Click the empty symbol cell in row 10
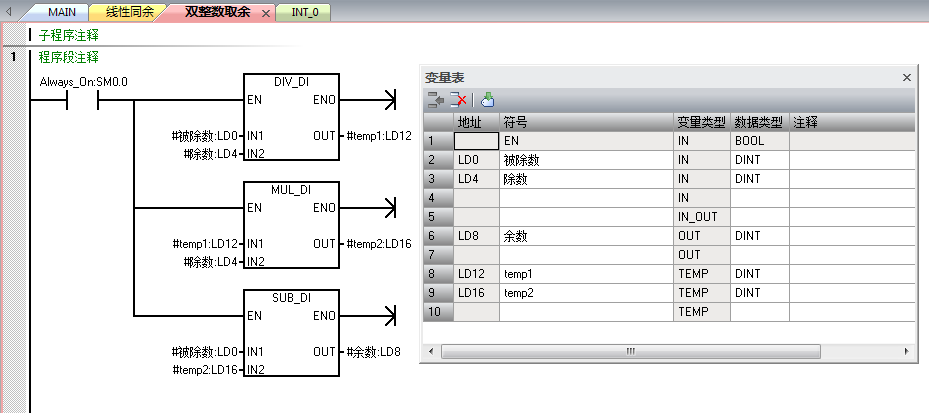929x413 pixels. 587,312
